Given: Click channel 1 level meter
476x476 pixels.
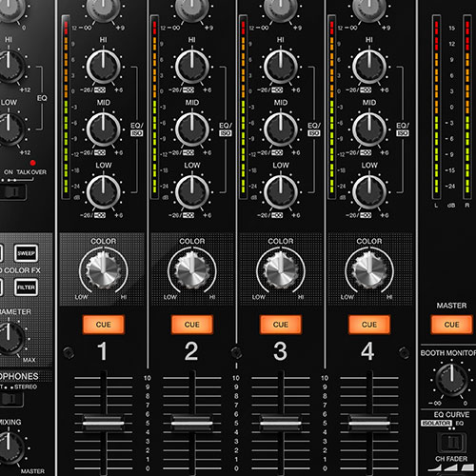Looking at the screenshot, I should point(66,107).
